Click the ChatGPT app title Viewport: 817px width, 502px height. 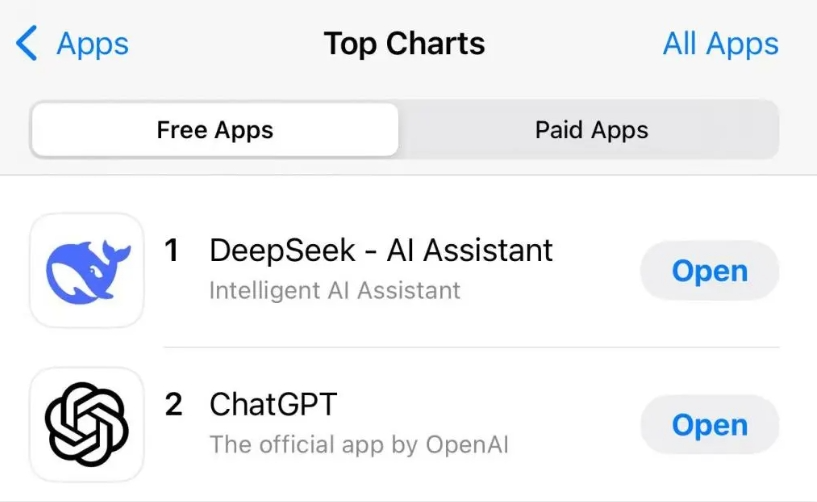click(x=273, y=404)
